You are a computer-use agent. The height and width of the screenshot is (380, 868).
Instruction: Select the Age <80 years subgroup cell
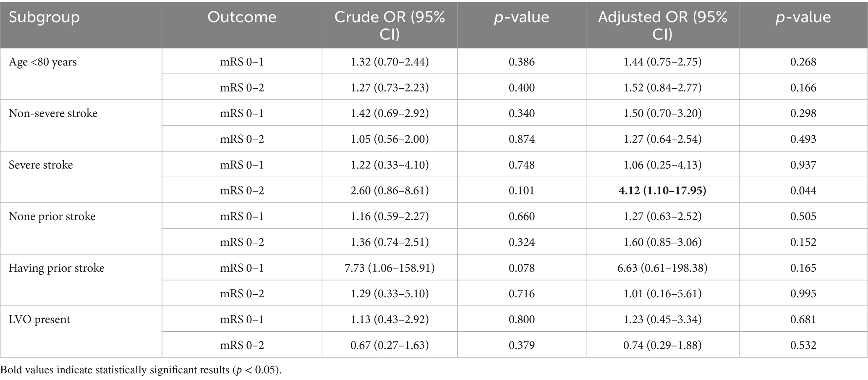43,62
